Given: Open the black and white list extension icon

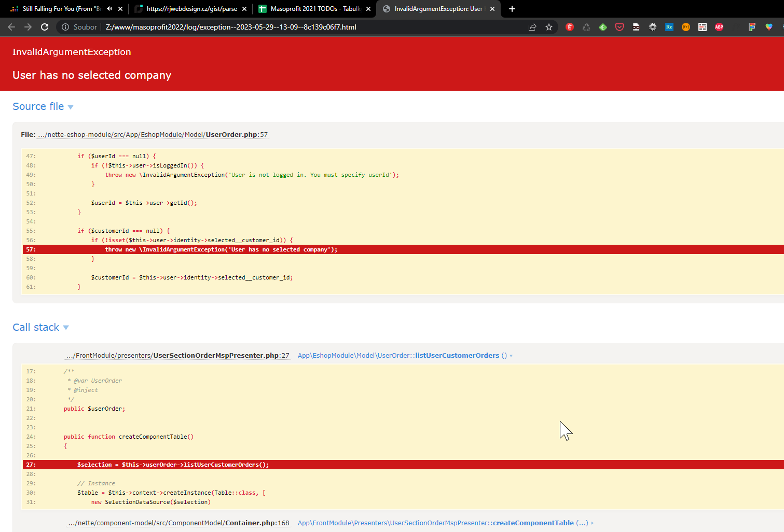Looking at the screenshot, I should point(703,27).
